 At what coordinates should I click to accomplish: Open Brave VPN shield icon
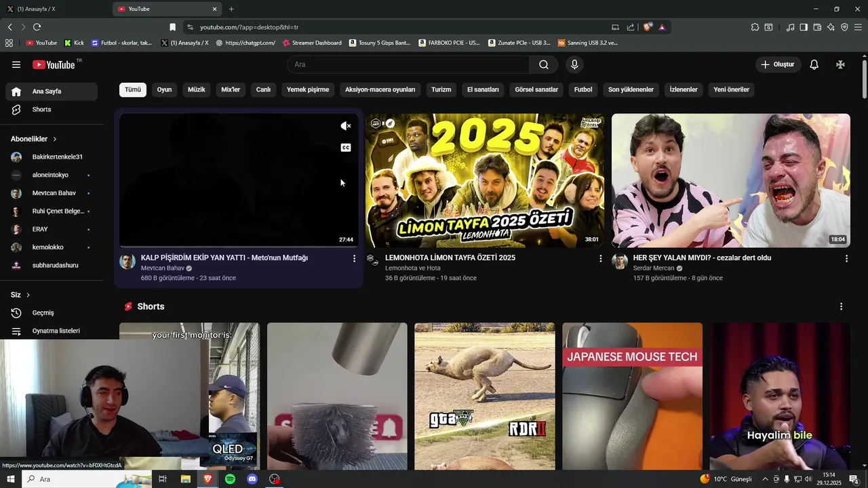tap(844, 27)
